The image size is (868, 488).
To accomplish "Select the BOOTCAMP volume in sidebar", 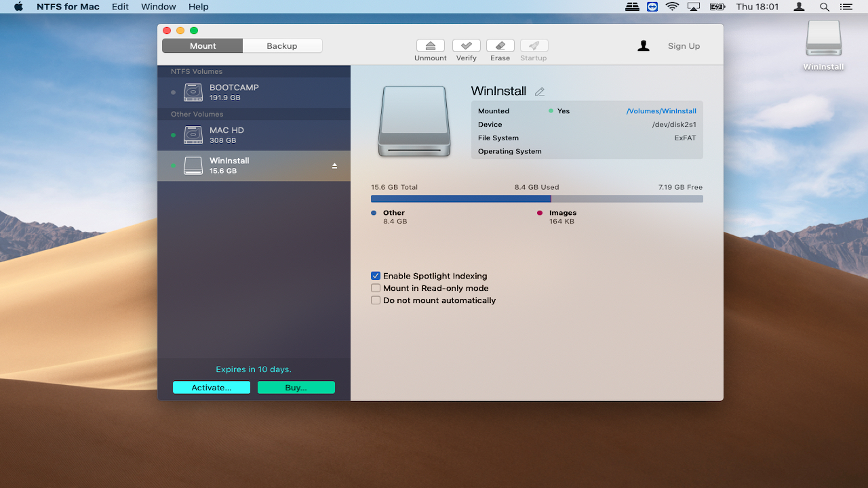I will click(x=254, y=92).
